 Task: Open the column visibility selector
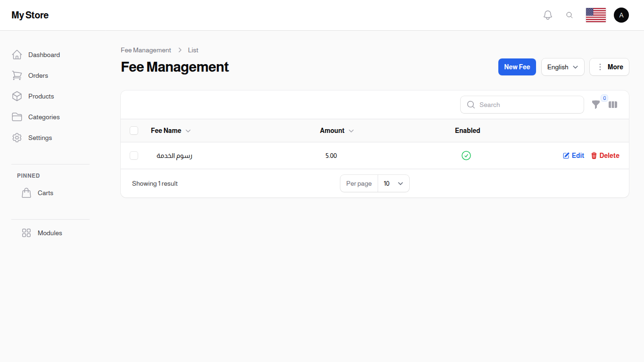pyautogui.click(x=613, y=105)
